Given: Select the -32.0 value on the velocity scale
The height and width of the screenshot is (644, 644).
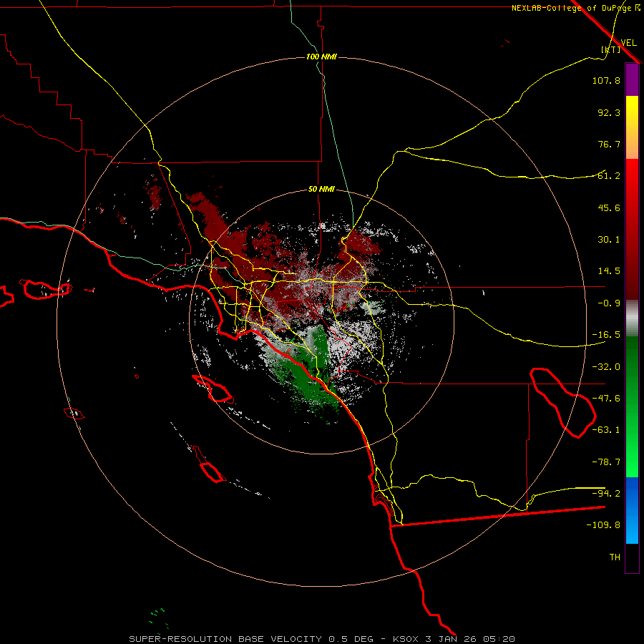Looking at the screenshot, I should (x=606, y=367).
